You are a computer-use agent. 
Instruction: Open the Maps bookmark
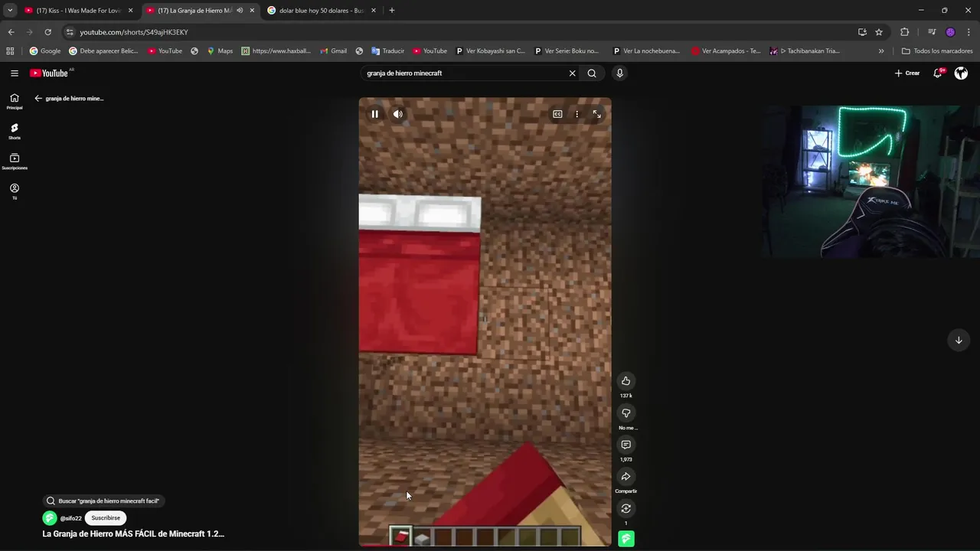pos(220,51)
